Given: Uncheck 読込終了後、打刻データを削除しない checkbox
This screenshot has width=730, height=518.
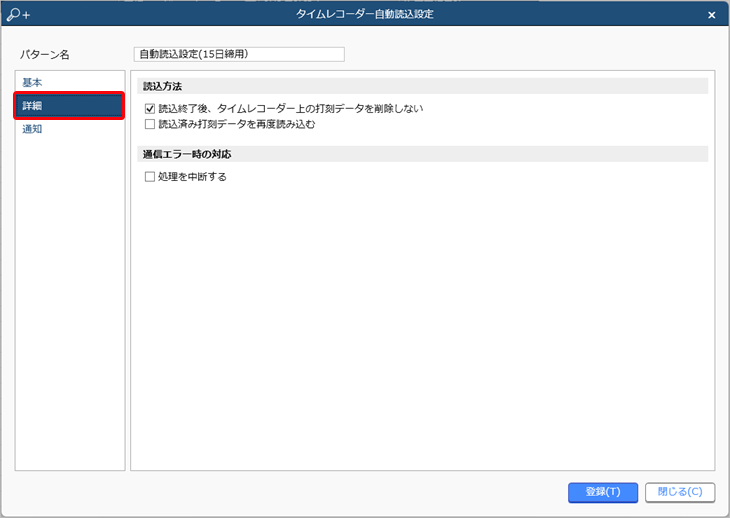Looking at the screenshot, I should [x=149, y=108].
